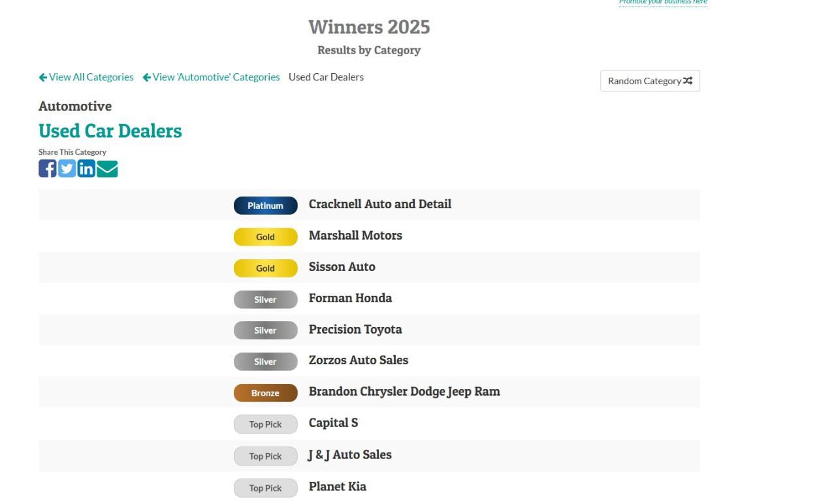Image resolution: width=836 pixels, height=504 pixels.
Task: Open Brandon Chrysler Dodge Jeep Ram
Action: click(x=404, y=392)
